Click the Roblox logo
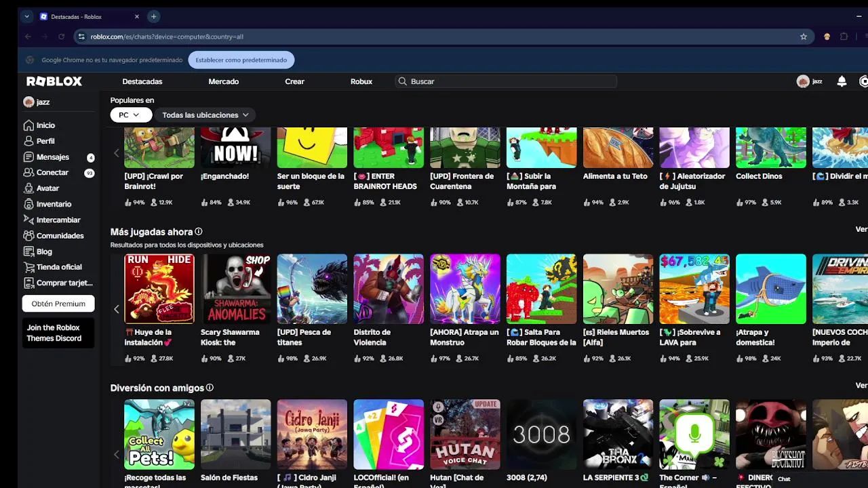The image size is (868, 488). pyautogui.click(x=54, y=81)
